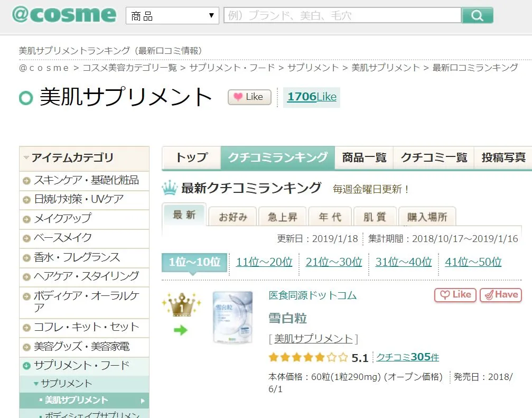Switch to 投稿写真 tab
The width and height of the screenshot is (532, 418).
click(503, 158)
